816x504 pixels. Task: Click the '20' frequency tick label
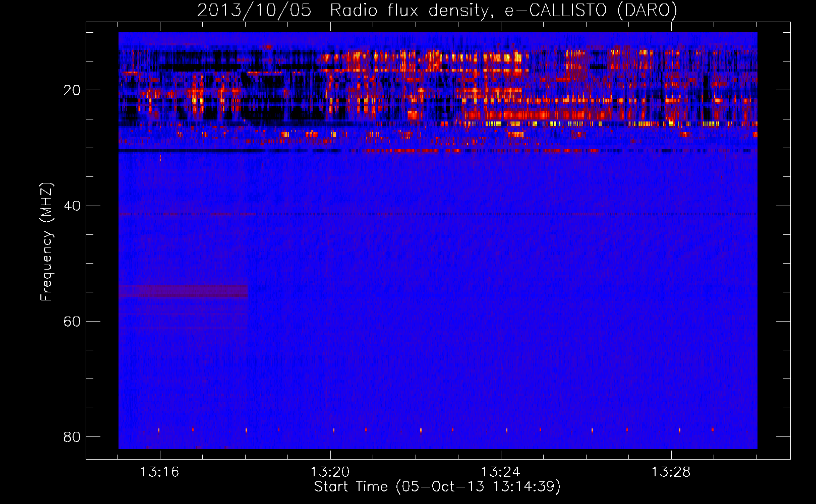72,91
